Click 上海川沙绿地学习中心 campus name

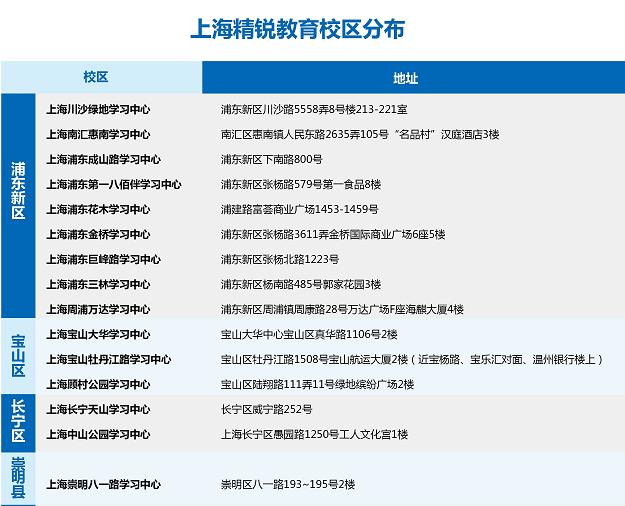click(98, 109)
